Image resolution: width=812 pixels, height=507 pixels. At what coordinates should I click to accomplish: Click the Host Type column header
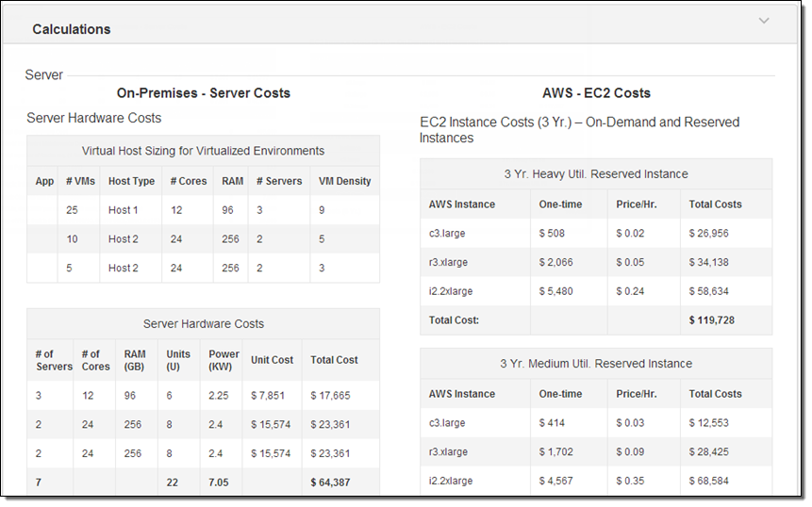(x=131, y=181)
